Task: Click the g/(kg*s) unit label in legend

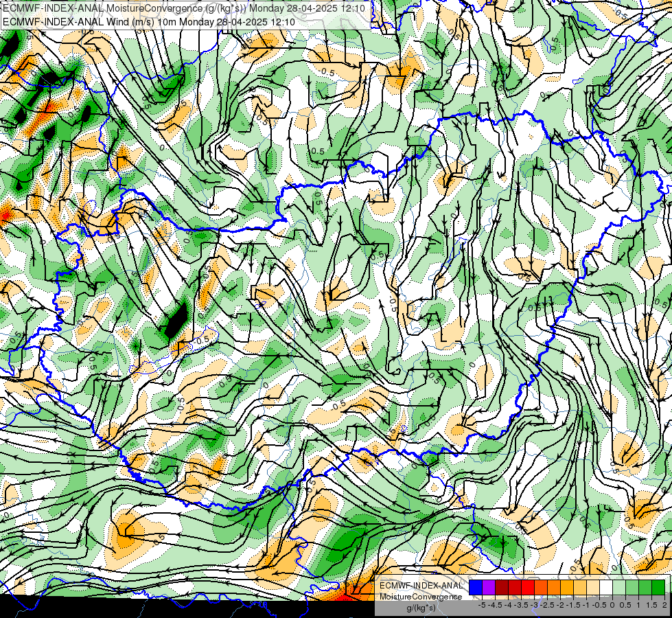Action: [x=421, y=608]
